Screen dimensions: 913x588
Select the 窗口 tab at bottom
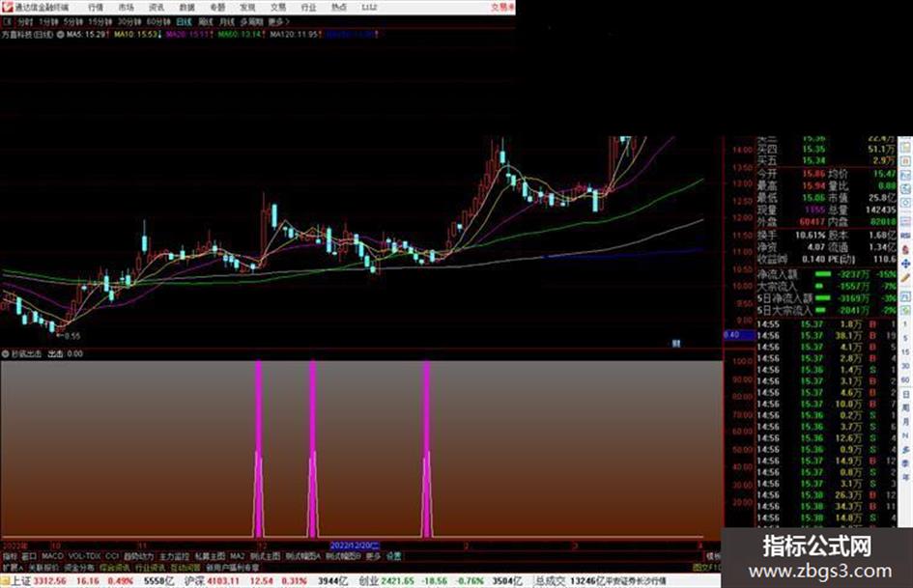(x=29, y=556)
